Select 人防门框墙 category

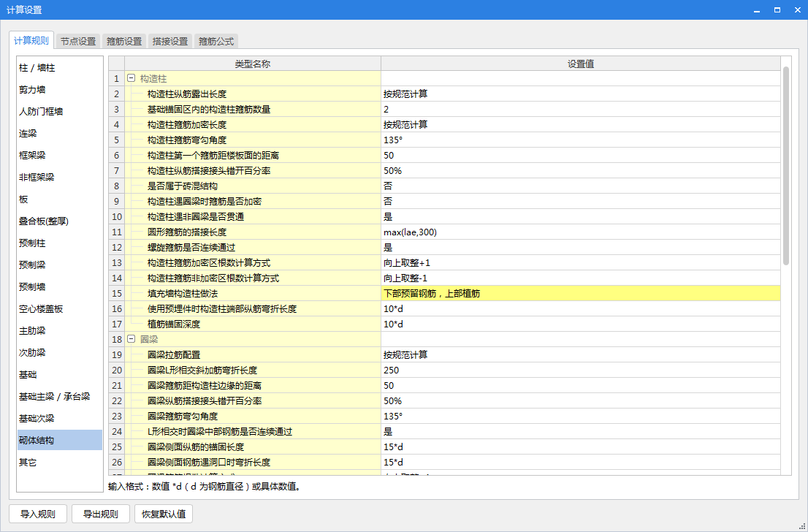(60, 112)
